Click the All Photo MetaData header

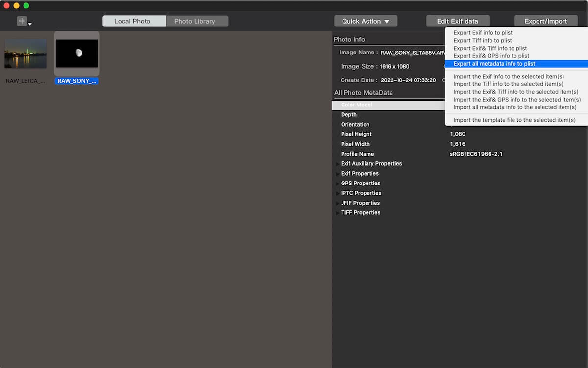[364, 93]
